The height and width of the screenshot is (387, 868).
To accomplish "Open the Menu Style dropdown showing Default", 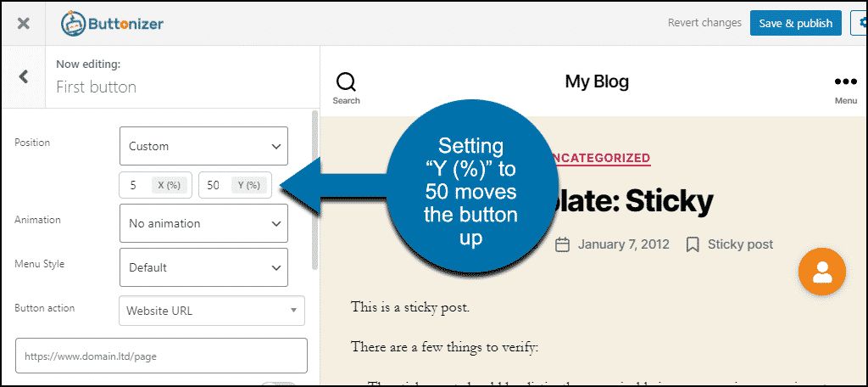I will coord(203,267).
